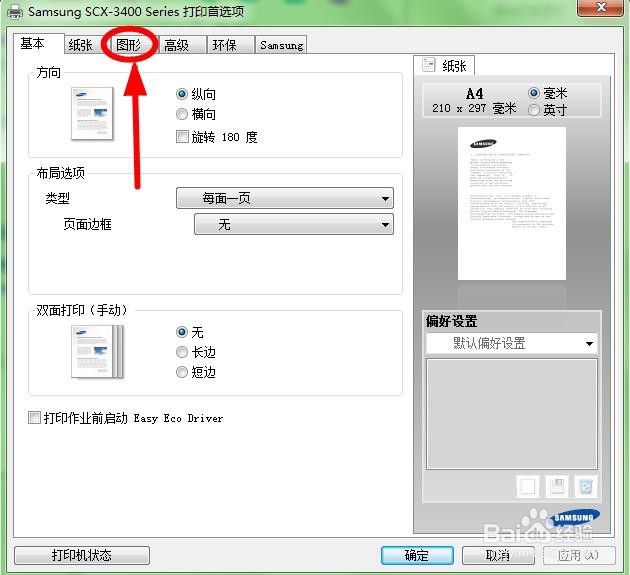Click the delete preset trash icon
The width and height of the screenshot is (630, 575).
click(x=586, y=487)
